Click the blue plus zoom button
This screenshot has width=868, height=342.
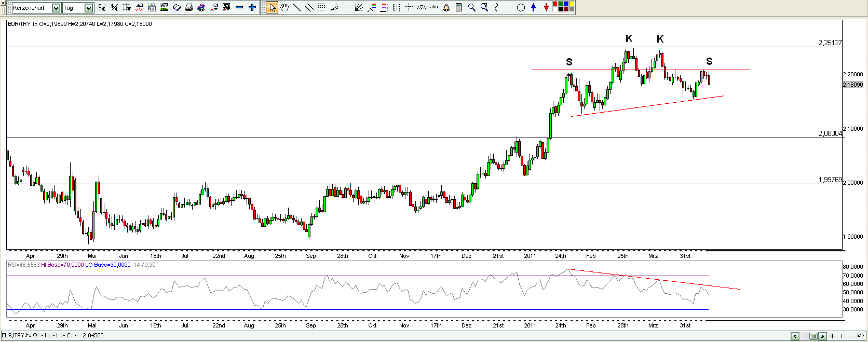point(252,7)
